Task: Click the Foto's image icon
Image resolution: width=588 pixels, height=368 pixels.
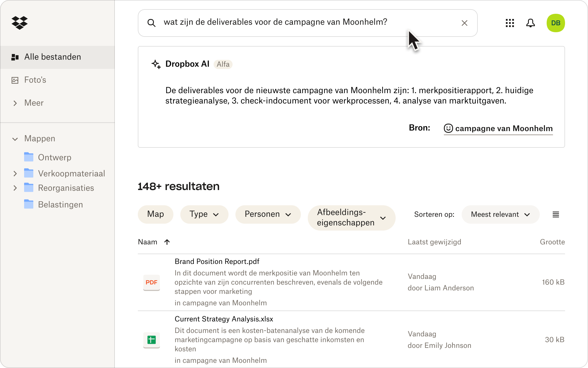Action: pyautogui.click(x=15, y=80)
